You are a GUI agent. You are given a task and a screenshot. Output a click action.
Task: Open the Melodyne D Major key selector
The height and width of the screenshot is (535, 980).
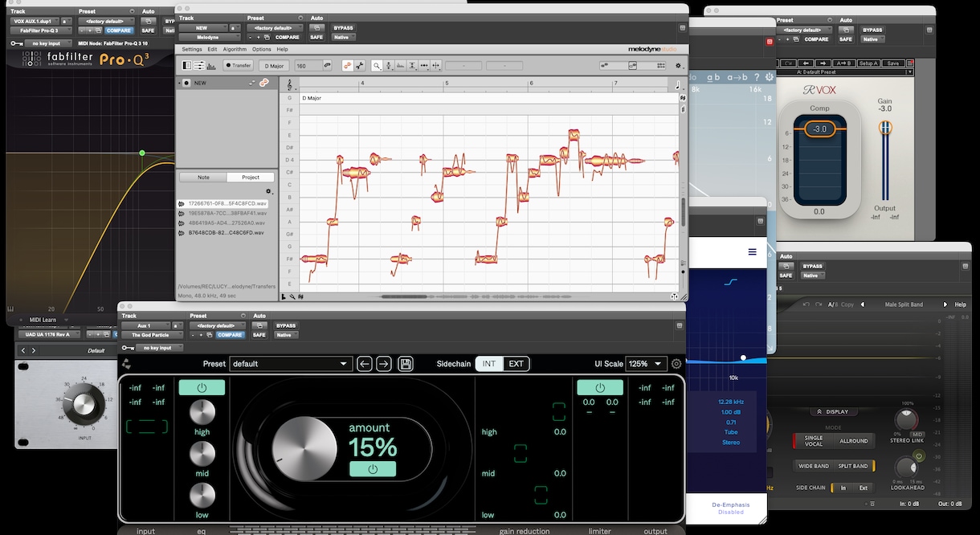pos(275,66)
